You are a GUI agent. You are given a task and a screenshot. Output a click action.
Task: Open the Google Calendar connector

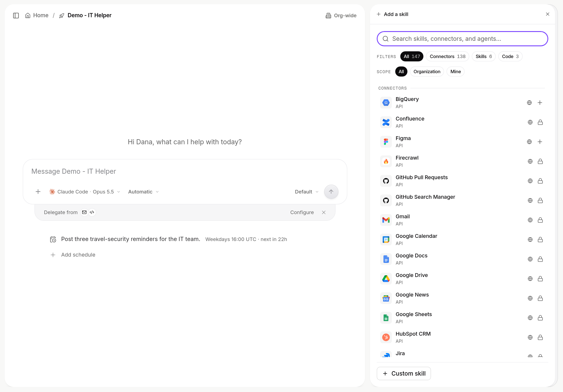462,240
